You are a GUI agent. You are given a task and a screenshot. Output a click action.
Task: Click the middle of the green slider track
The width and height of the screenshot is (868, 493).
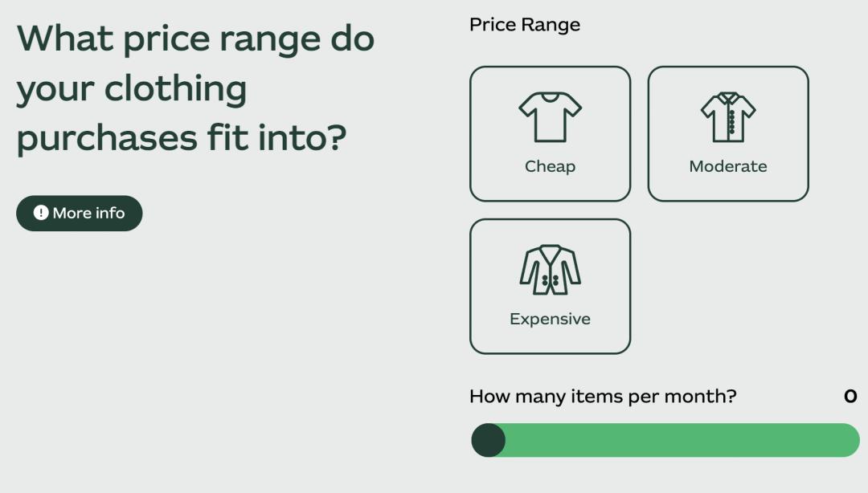(665, 440)
